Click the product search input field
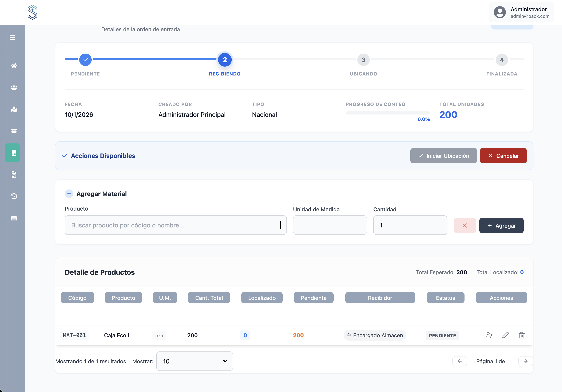This screenshot has width=562, height=392. pos(175,225)
